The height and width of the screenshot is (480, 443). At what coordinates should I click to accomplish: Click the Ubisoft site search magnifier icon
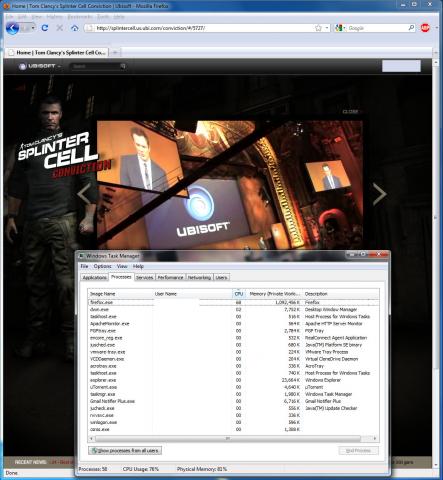123,66
